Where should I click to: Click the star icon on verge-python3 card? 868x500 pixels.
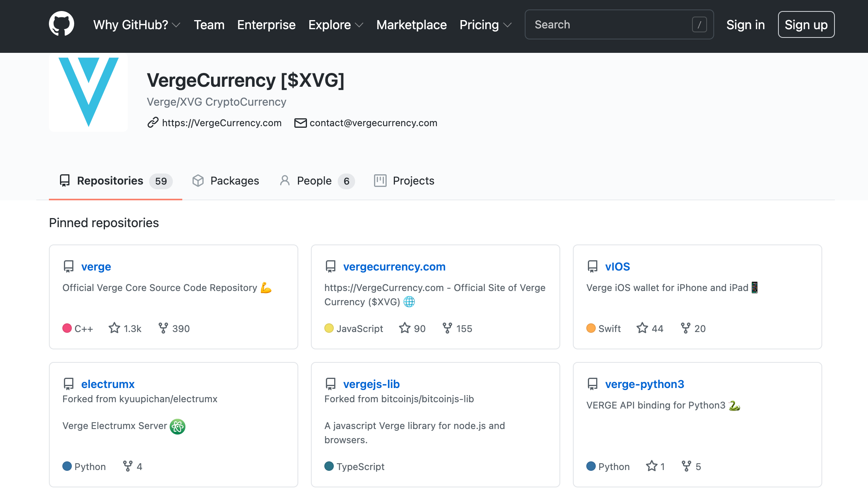tap(652, 466)
